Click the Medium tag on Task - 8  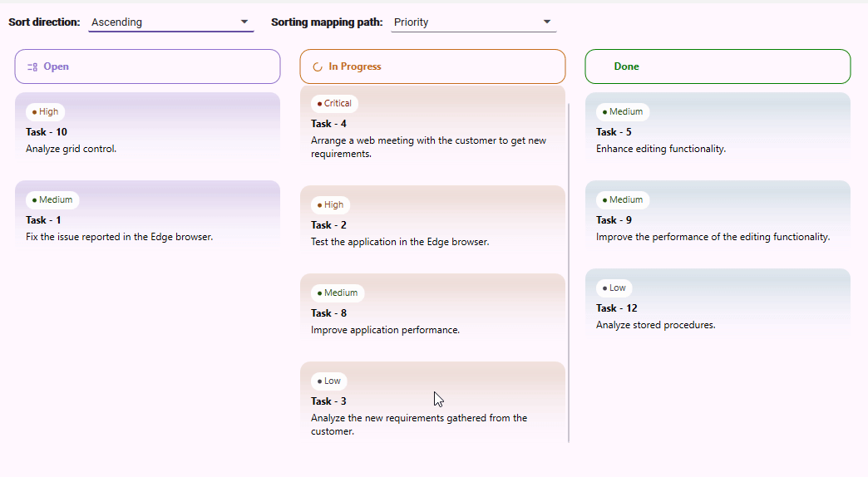(338, 293)
